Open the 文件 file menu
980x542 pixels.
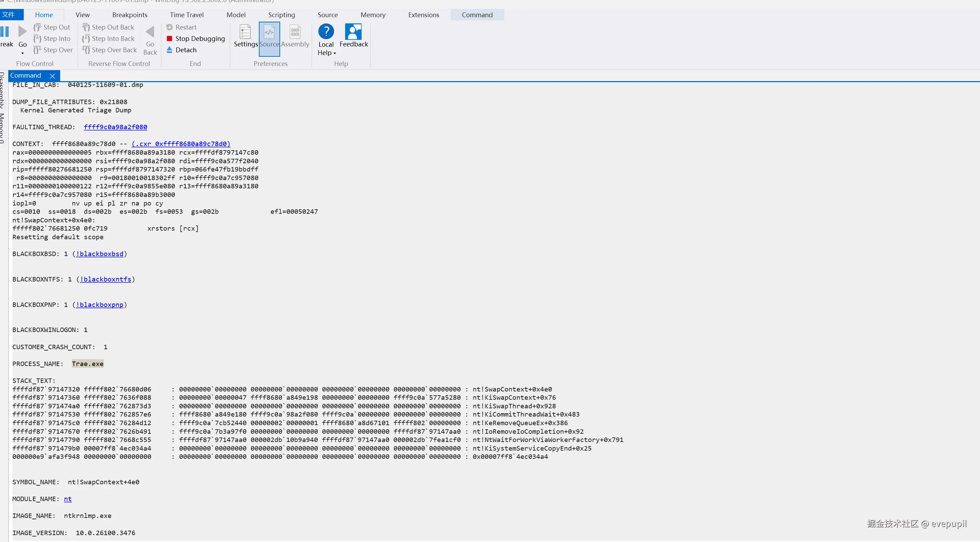8,15
